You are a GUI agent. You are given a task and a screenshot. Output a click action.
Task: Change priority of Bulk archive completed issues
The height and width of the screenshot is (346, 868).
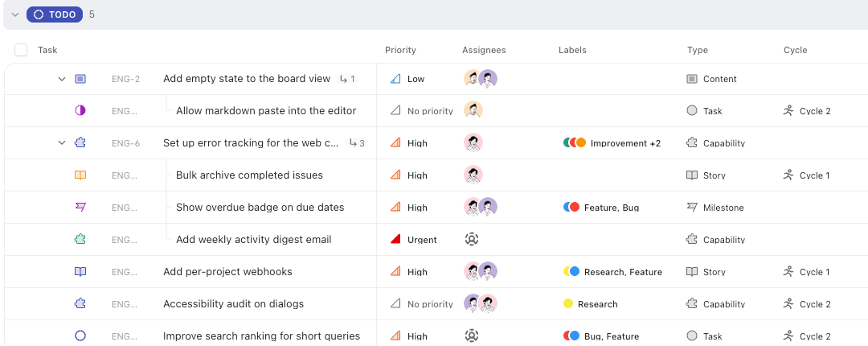(x=408, y=175)
